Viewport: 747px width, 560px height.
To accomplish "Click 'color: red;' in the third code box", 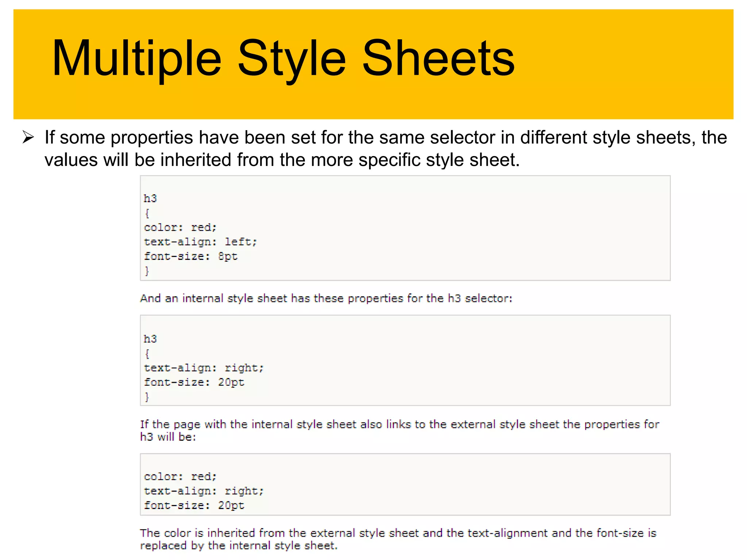I will (x=180, y=477).
